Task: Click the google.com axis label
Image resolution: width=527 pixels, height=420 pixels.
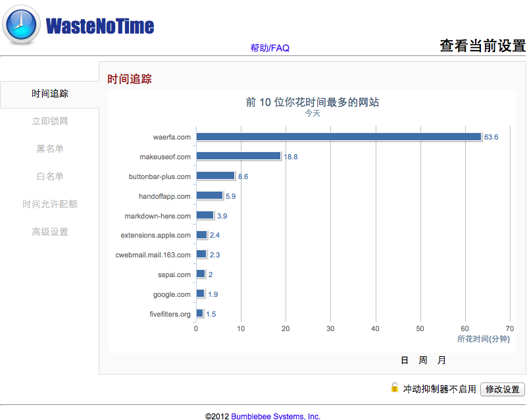Action: coord(172,294)
